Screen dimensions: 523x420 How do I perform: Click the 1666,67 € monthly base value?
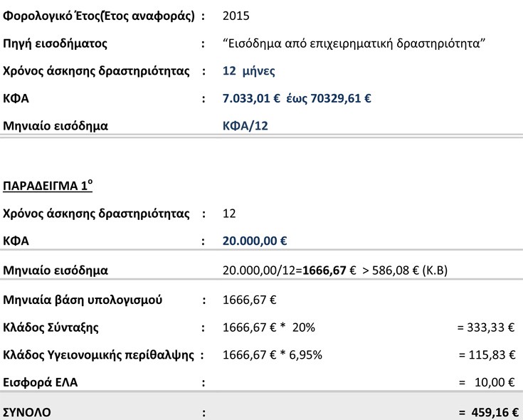point(250,300)
